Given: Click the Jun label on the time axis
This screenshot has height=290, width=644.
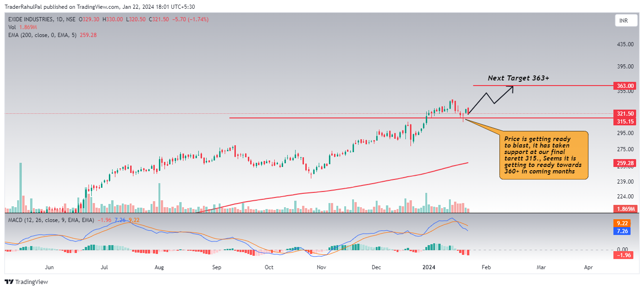Looking at the screenshot, I should 50,267.
